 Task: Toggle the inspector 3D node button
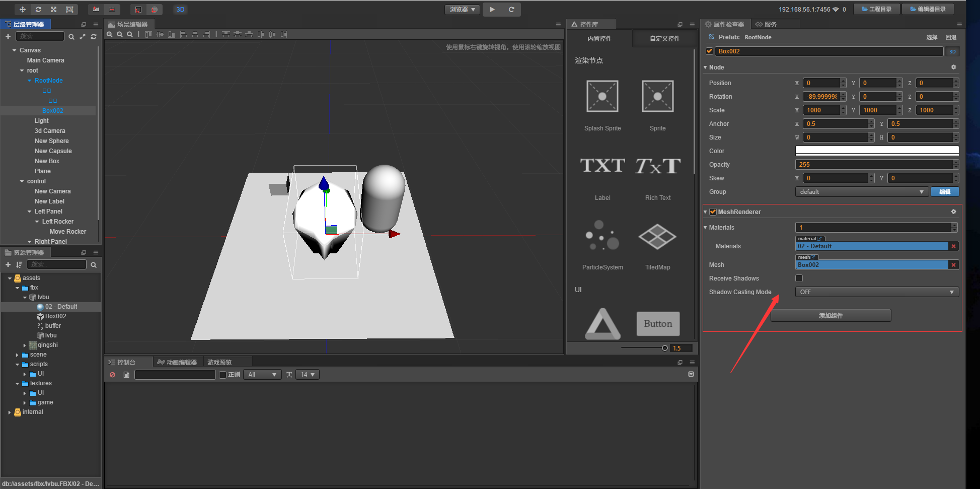pyautogui.click(x=952, y=51)
